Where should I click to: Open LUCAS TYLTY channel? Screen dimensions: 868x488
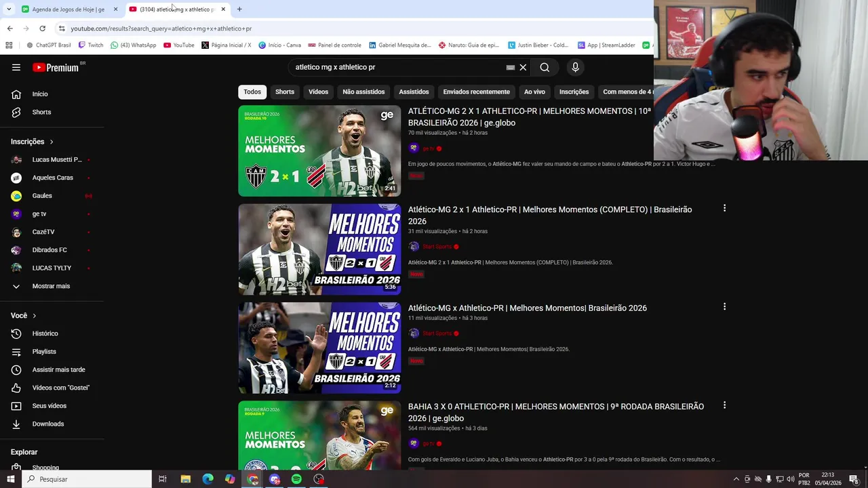pyautogui.click(x=52, y=268)
